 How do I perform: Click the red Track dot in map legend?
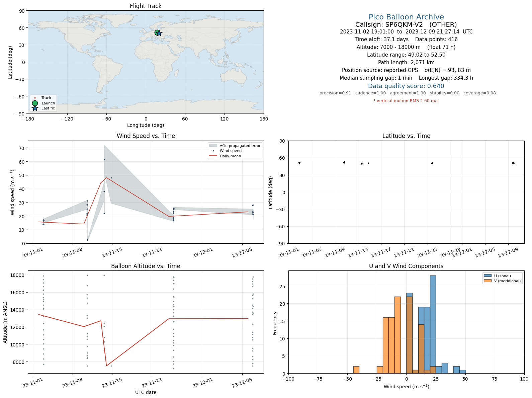pos(35,98)
